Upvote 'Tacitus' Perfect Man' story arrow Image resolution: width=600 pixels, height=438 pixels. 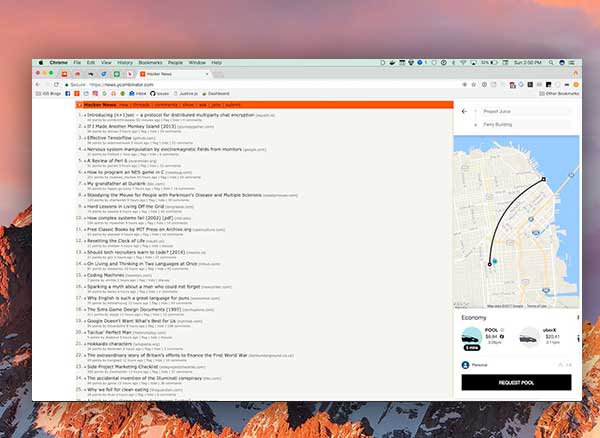(x=85, y=333)
